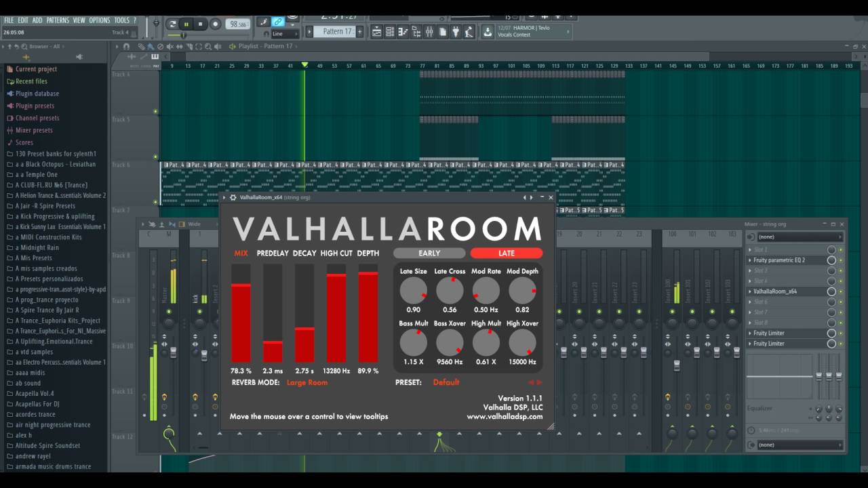Open the plugin picker plug icon
This screenshot has height=488, width=868.
click(456, 31)
